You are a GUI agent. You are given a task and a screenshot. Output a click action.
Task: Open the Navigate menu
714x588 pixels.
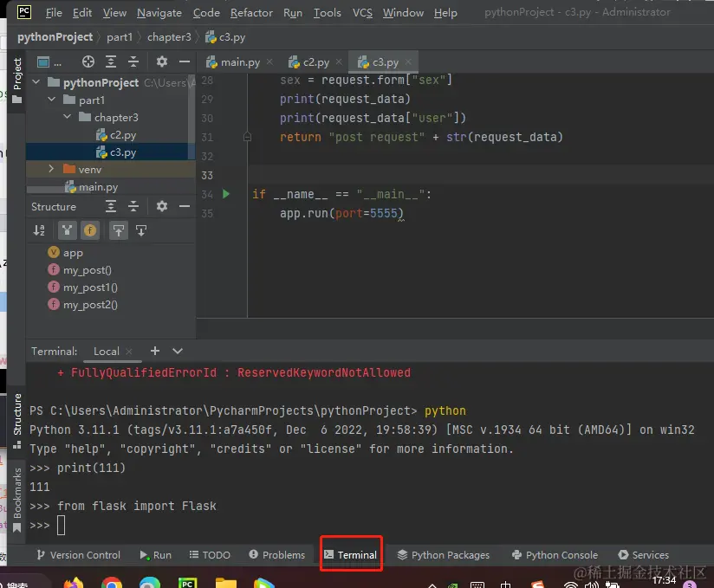point(159,13)
